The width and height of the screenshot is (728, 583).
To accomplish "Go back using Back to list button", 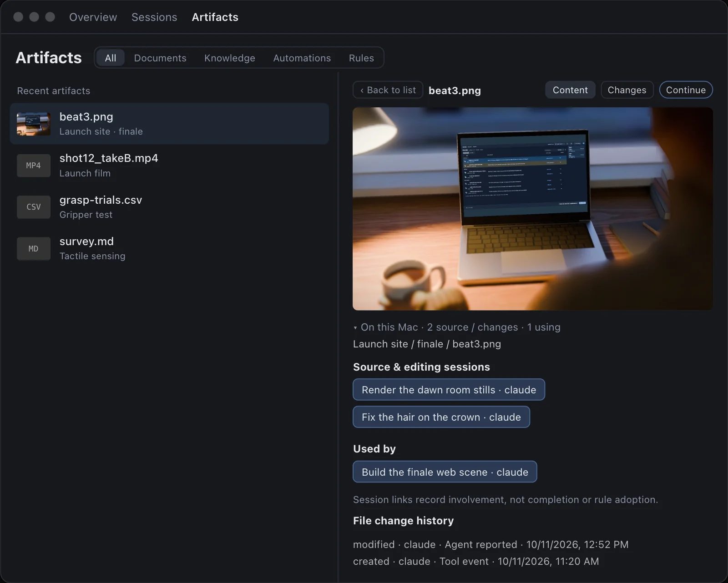I will point(388,90).
